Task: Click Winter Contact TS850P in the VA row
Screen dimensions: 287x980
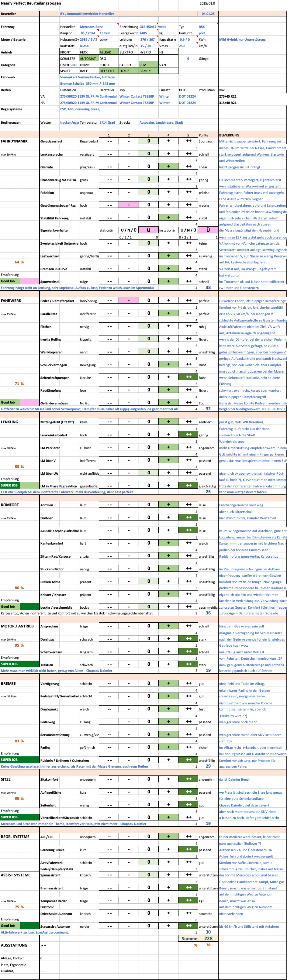Action: 137,96
